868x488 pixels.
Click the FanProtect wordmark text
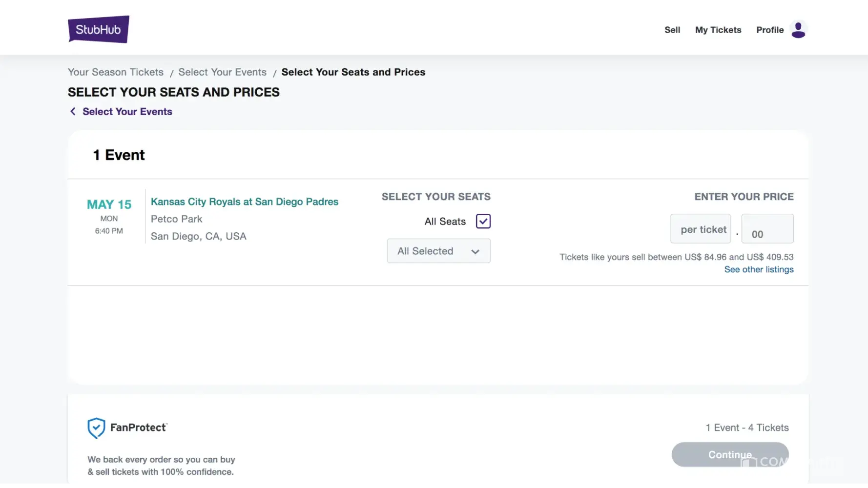coord(138,427)
